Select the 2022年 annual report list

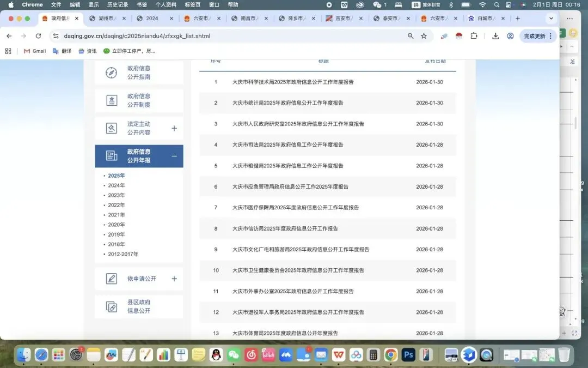click(x=117, y=205)
